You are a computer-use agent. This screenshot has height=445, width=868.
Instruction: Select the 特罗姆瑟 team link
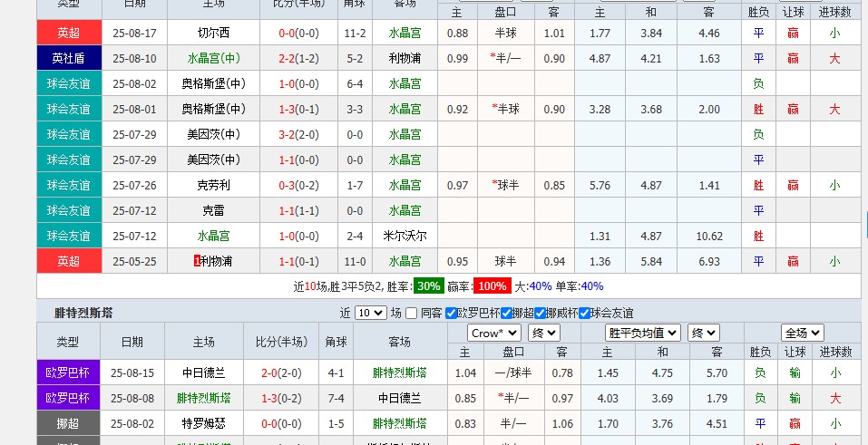click(x=203, y=423)
